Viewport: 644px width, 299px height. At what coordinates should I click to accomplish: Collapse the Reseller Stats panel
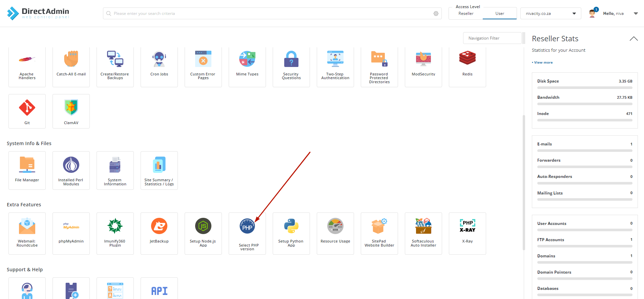coord(633,39)
